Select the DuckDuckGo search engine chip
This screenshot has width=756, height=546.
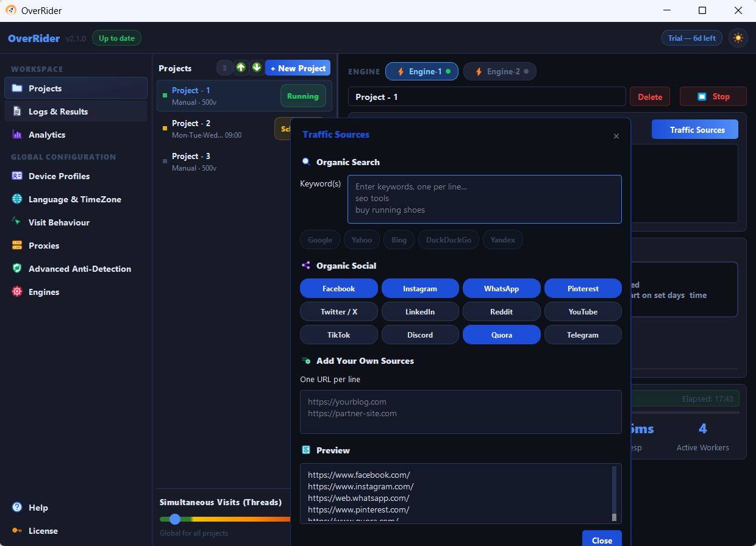(449, 239)
